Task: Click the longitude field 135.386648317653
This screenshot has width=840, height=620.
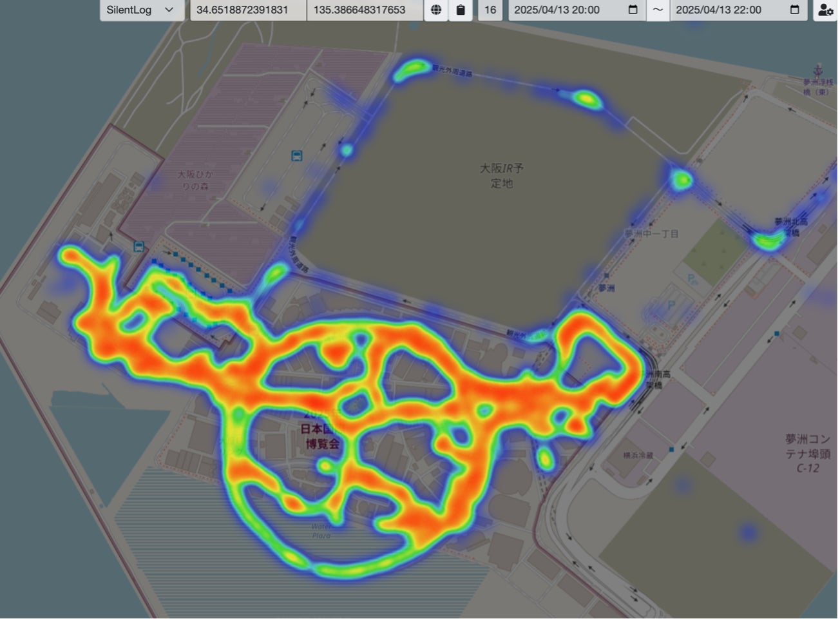Action: [365, 10]
